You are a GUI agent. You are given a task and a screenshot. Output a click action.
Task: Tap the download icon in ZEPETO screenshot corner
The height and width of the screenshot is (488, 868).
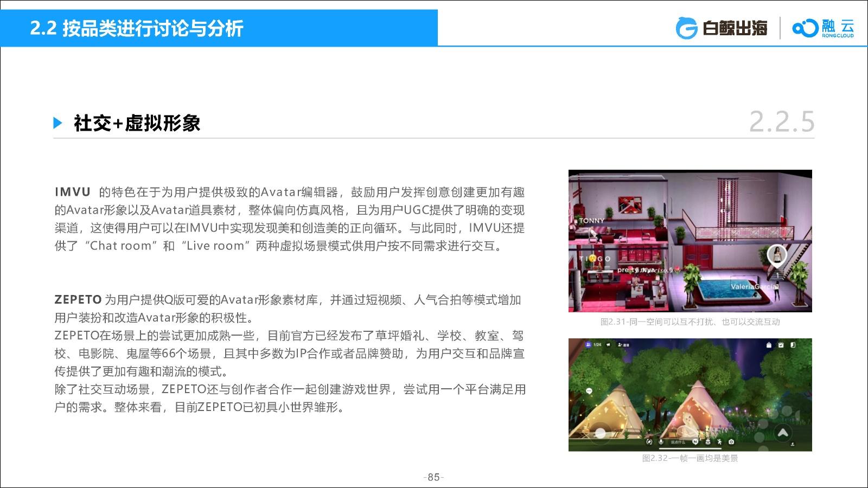(793, 444)
